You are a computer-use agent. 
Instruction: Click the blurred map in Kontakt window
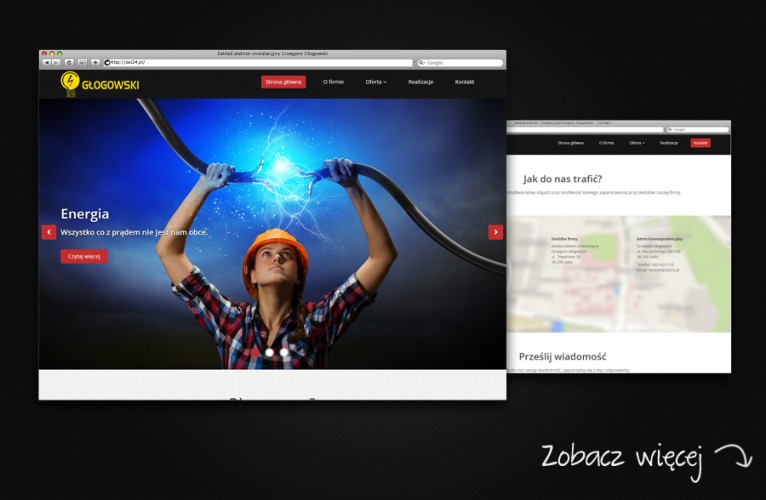tap(618, 274)
